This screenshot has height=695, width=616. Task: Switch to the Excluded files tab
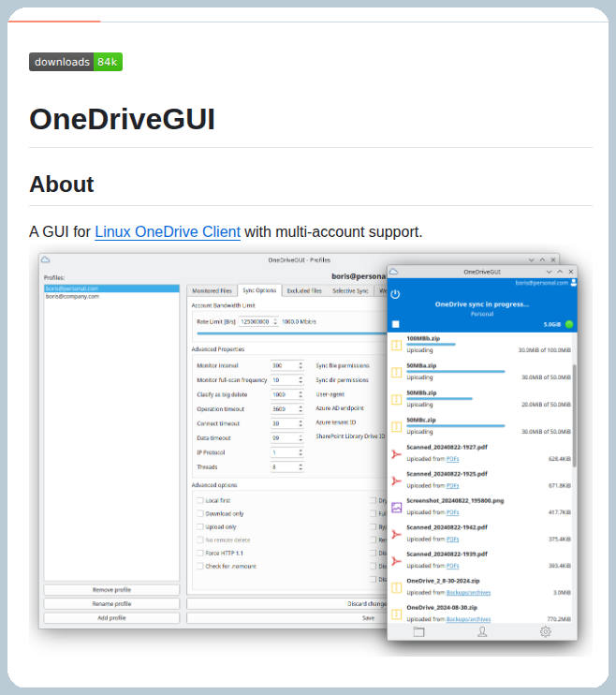[304, 290]
